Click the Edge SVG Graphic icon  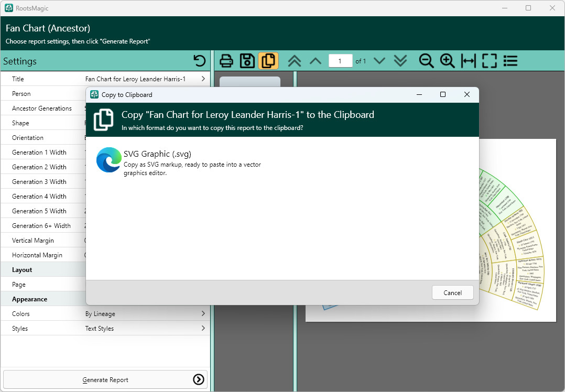tap(109, 160)
